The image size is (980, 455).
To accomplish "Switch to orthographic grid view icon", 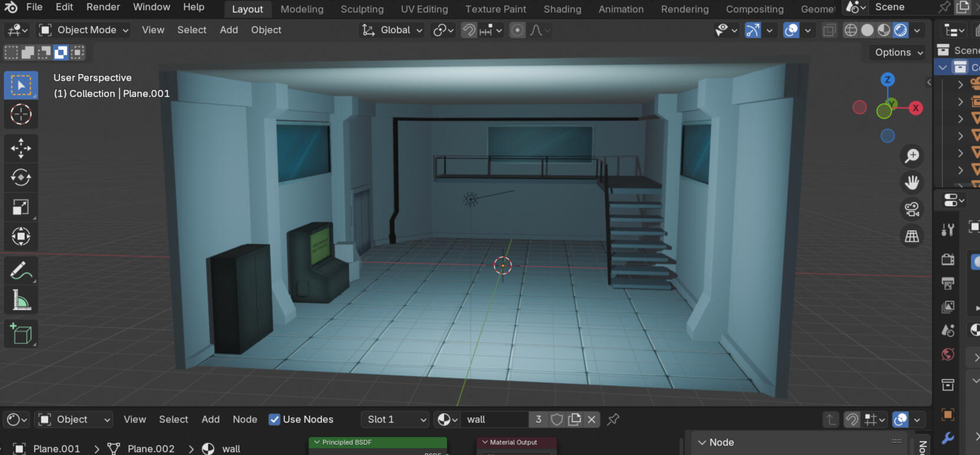I will 912,236.
